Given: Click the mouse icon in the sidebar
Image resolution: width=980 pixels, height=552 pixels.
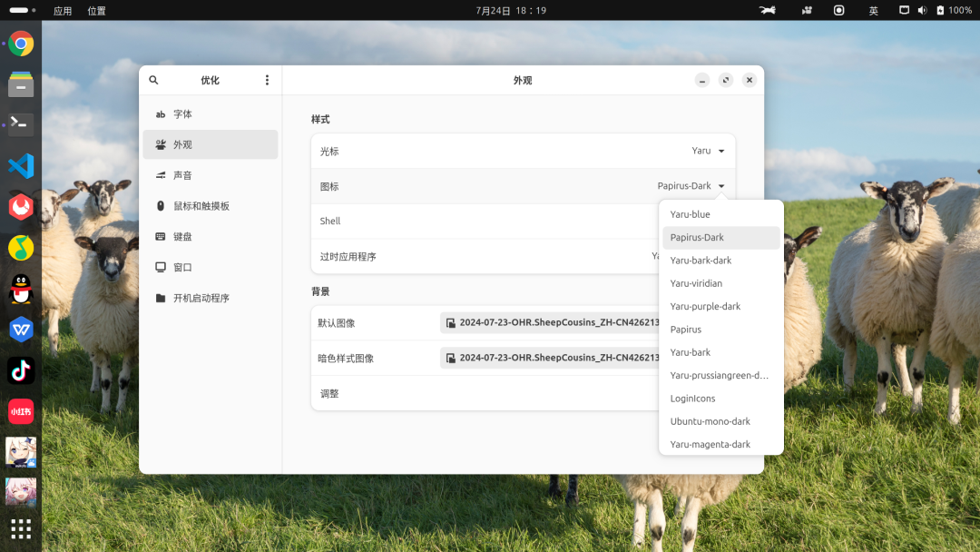Looking at the screenshot, I should pos(161,206).
